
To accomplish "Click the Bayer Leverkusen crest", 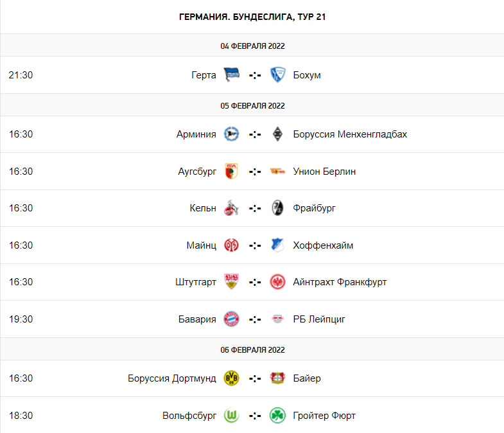I will pos(277,378).
